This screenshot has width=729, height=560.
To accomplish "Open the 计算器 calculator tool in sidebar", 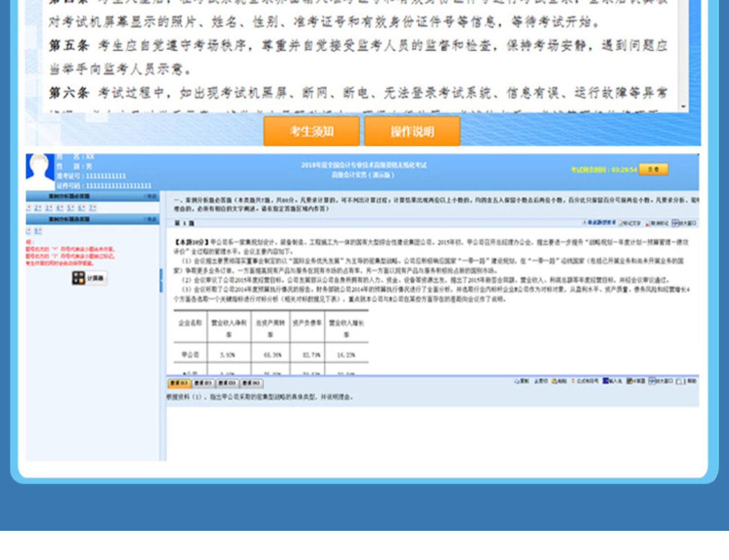I will click(89, 278).
